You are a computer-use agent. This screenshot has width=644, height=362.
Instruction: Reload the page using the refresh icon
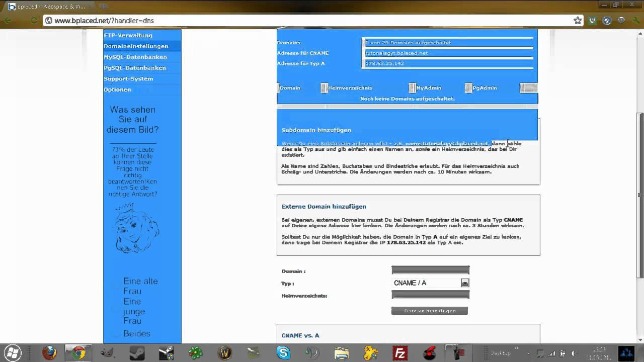pos(34,21)
